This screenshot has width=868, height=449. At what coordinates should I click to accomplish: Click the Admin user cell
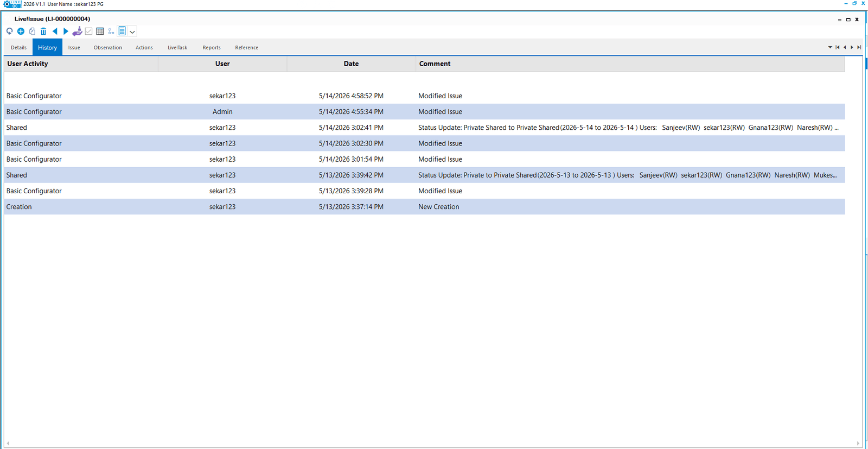(222, 112)
